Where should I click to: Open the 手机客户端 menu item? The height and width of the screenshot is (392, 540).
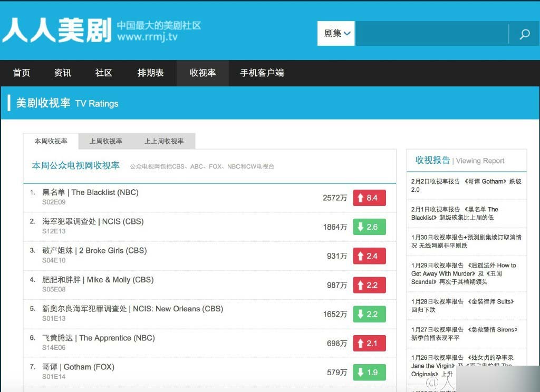tap(262, 73)
